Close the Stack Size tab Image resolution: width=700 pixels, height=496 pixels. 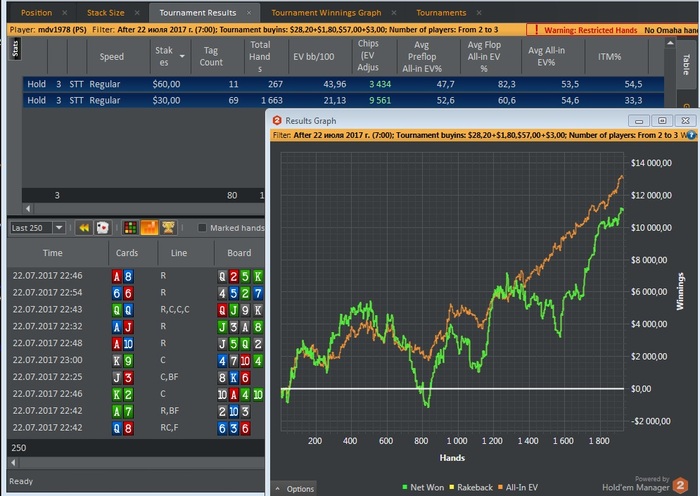[137, 13]
